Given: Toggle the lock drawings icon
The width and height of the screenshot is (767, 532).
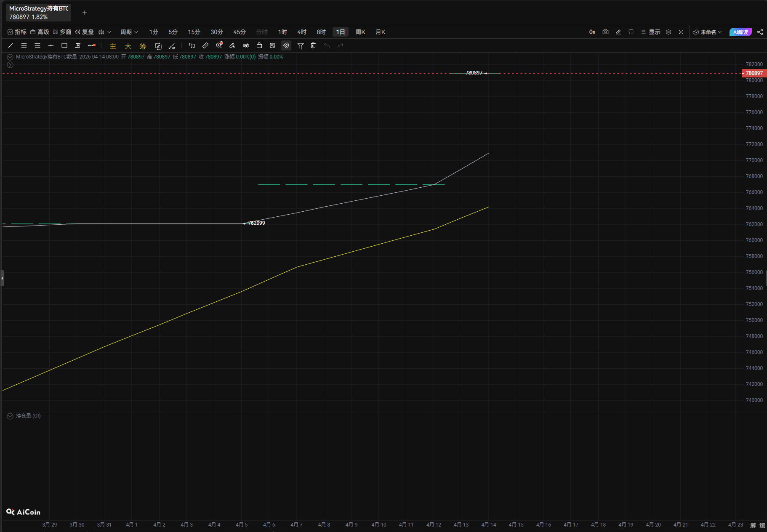Looking at the screenshot, I should click(x=259, y=45).
